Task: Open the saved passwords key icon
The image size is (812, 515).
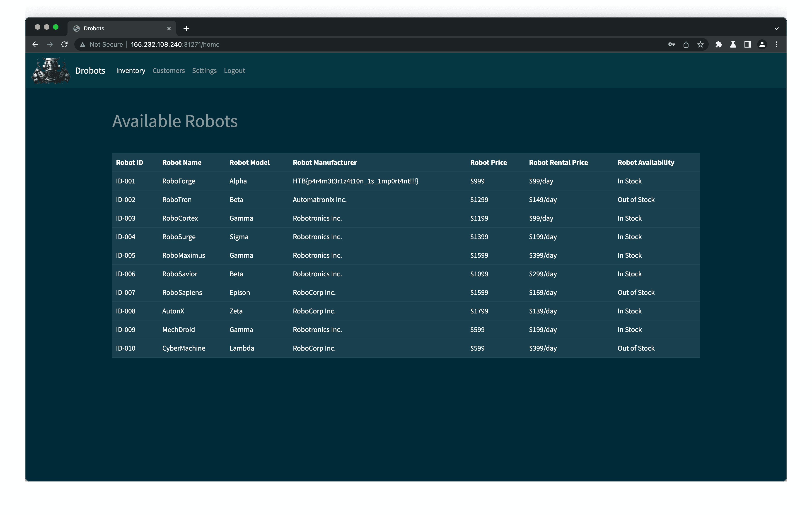Action: coord(671,44)
